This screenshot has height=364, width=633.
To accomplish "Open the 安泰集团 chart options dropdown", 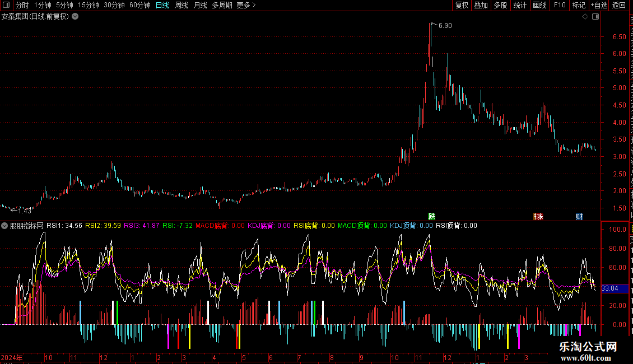I will coord(75,17).
